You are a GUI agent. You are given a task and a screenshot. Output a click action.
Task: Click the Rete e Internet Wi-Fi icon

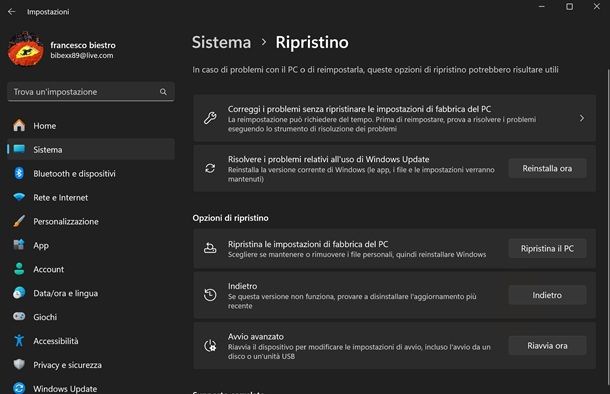point(19,197)
